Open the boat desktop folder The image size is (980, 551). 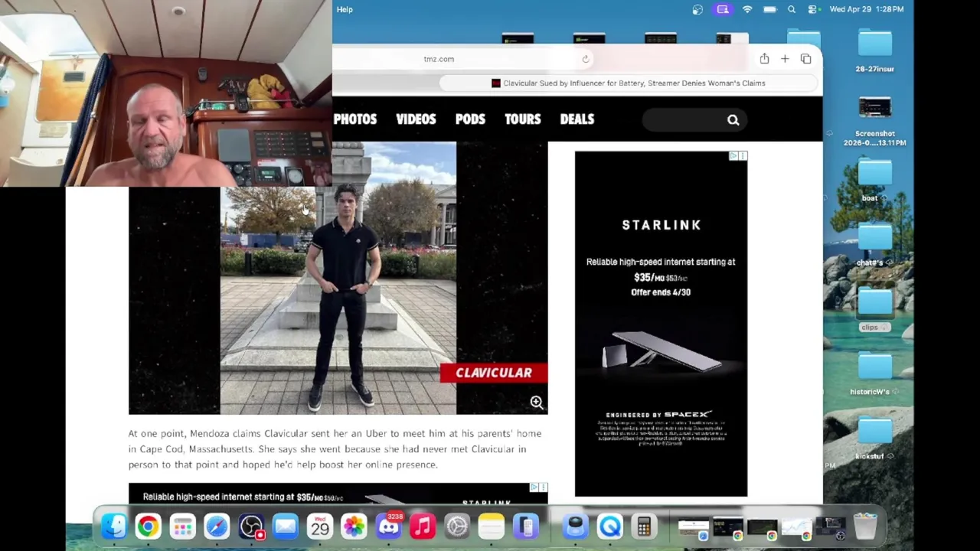[x=875, y=181]
